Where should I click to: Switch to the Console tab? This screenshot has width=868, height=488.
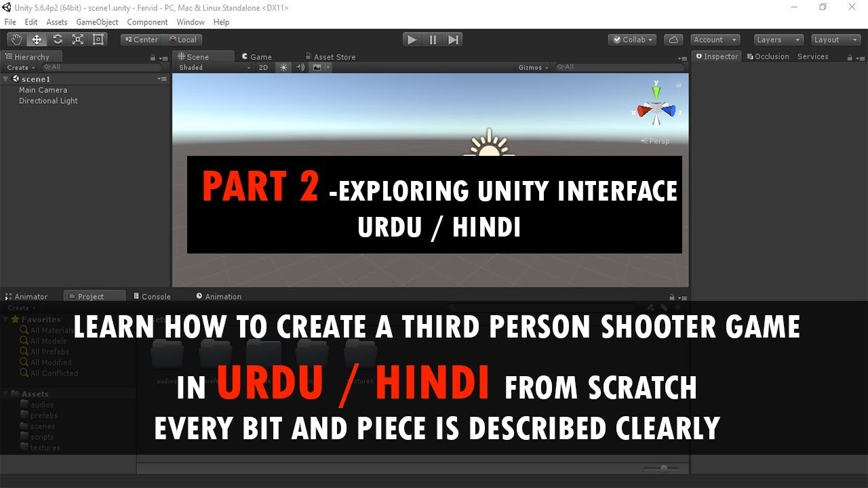point(152,296)
